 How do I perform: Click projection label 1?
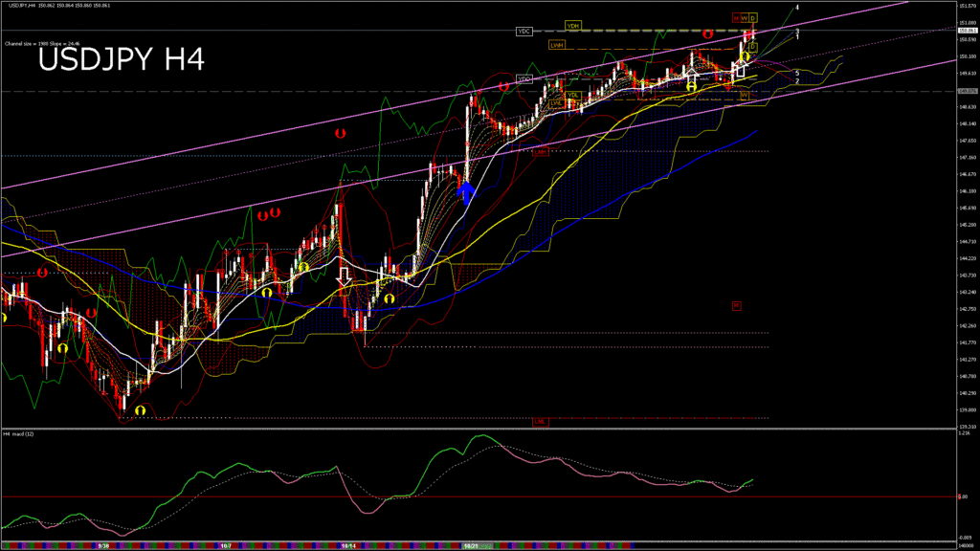click(797, 37)
